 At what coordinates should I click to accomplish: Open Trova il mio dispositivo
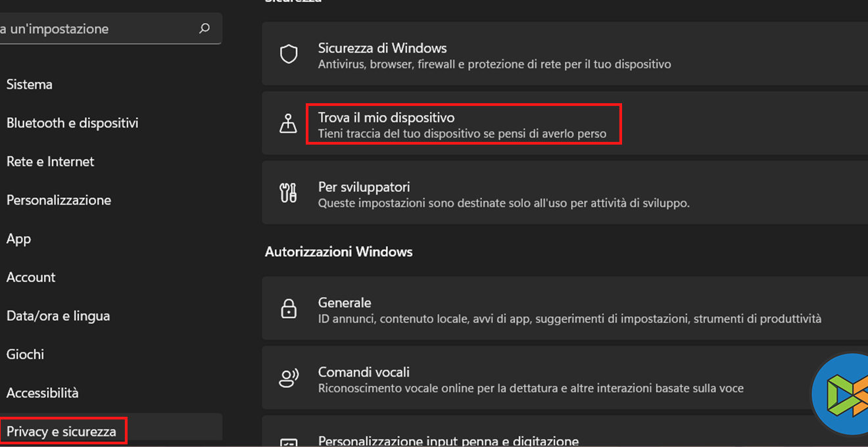464,124
